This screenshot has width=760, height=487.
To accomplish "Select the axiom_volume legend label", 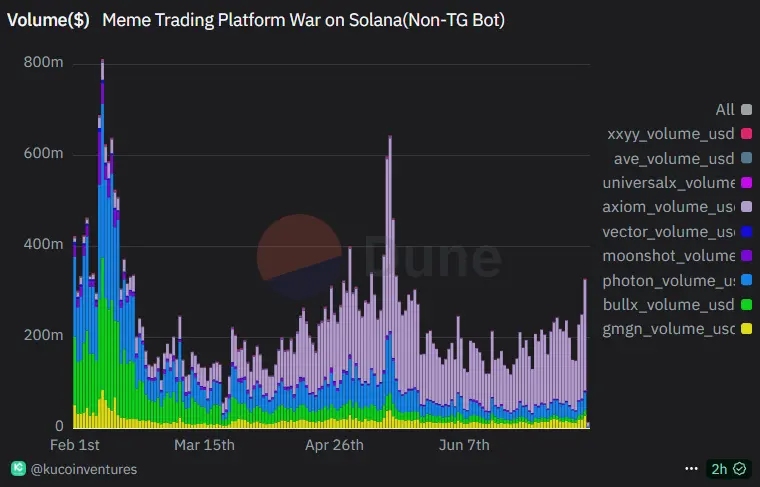I will pos(669,207).
